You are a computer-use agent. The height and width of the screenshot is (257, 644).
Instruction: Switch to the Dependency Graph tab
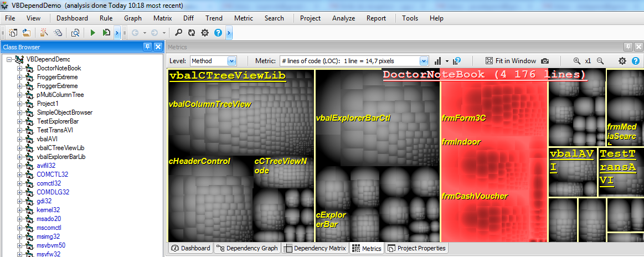point(246,248)
